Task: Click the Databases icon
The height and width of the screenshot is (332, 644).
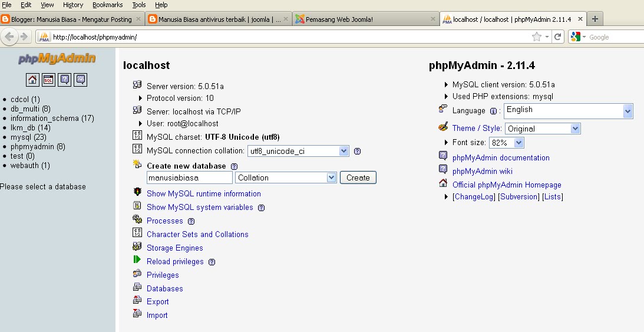Action: point(137,287)
